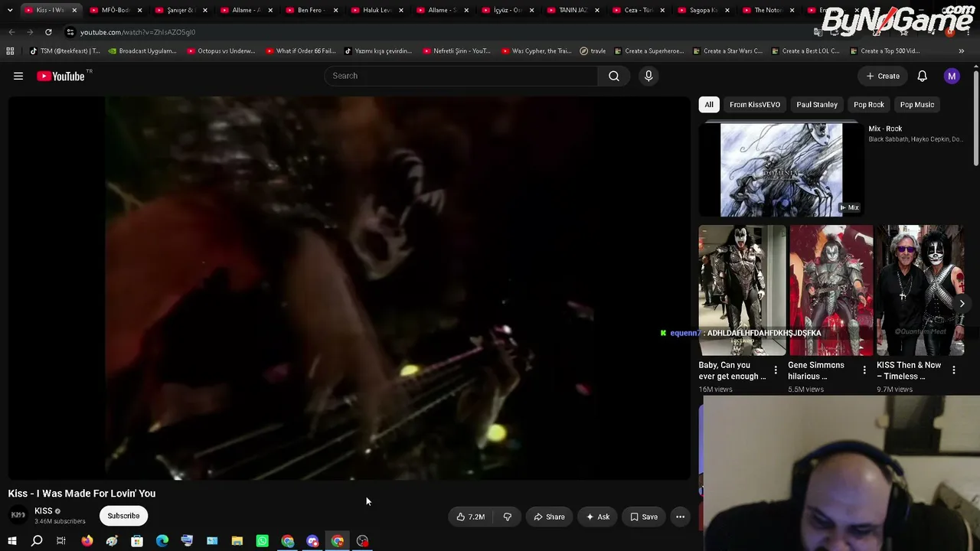Open Microsoft Store from the taskbar

tap(137, 541)
